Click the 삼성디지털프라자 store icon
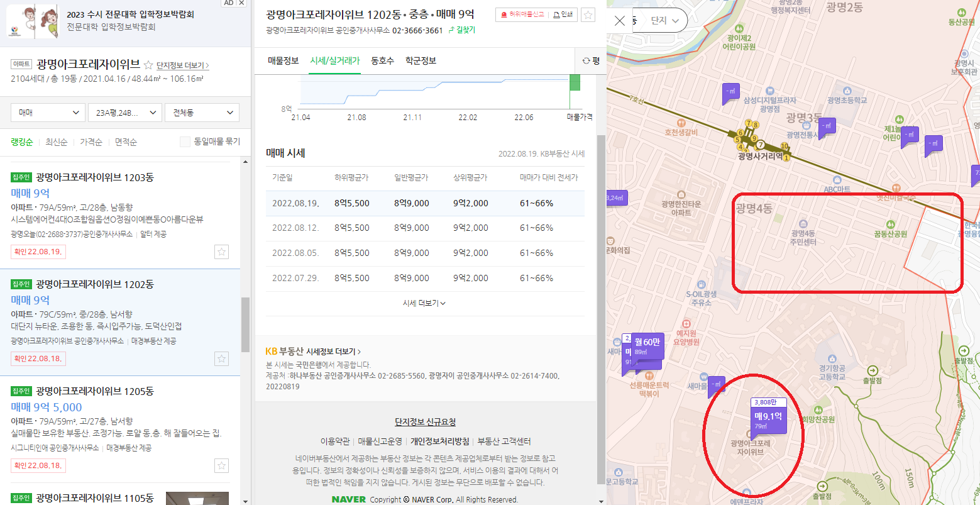This screenshot has width=980, height=505. point(769,91)
